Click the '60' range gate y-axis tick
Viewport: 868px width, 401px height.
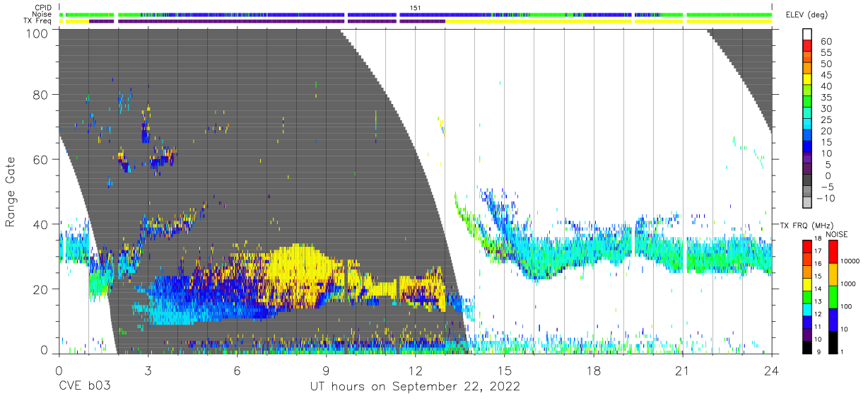click(40, 159)
